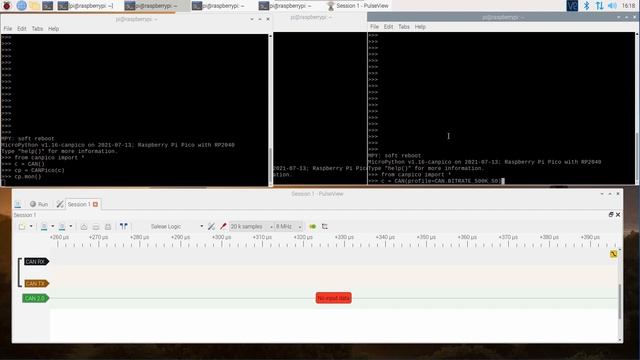Switch to third pi@raspberrypi taskbar window
640x360 pixels.
(x=223, y=5)
